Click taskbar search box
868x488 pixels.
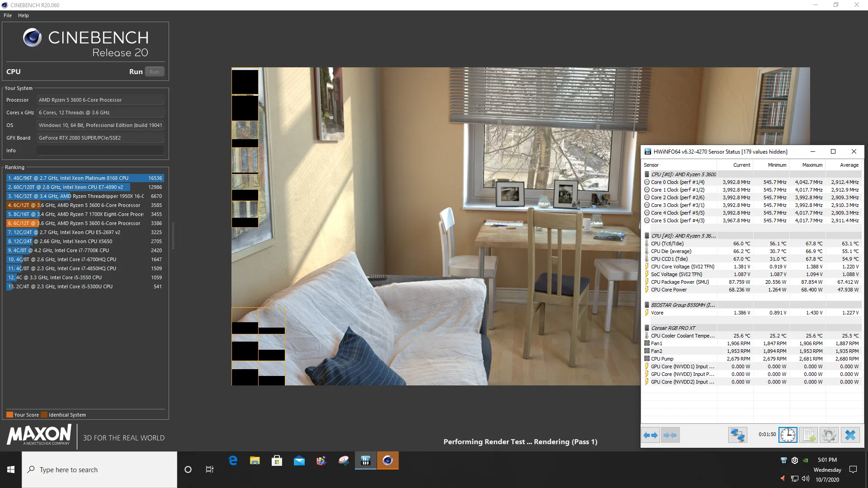click(x=99, y=469)
